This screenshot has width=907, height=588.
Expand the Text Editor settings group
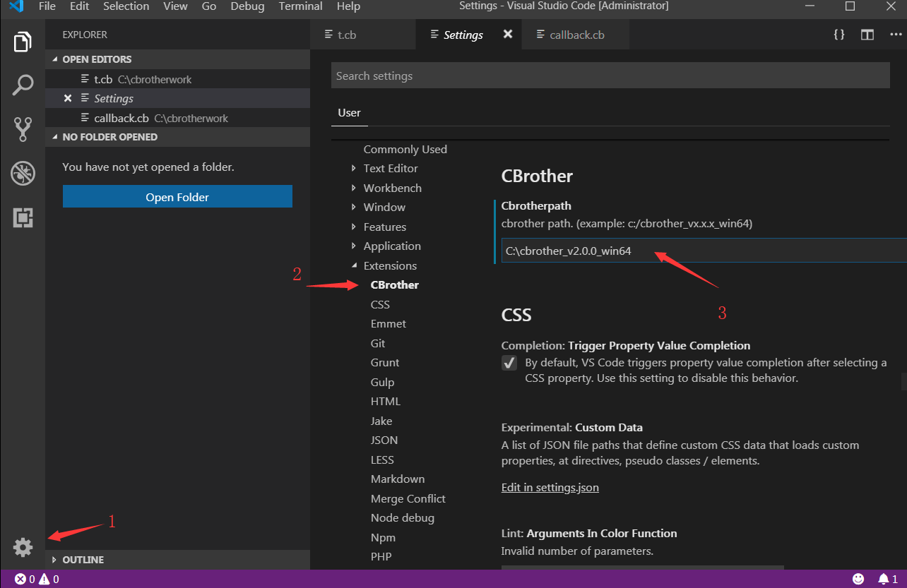[354, 169]
